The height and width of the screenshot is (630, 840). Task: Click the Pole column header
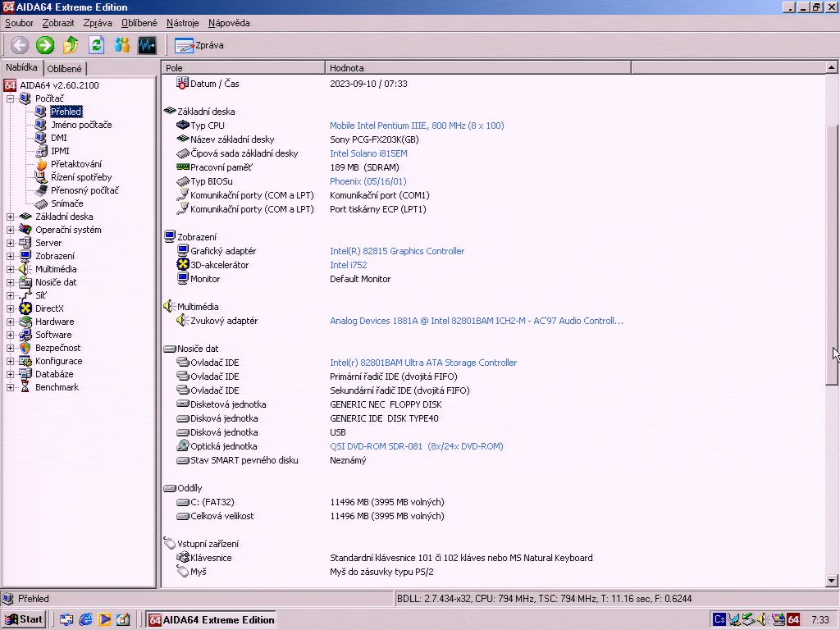243,68
